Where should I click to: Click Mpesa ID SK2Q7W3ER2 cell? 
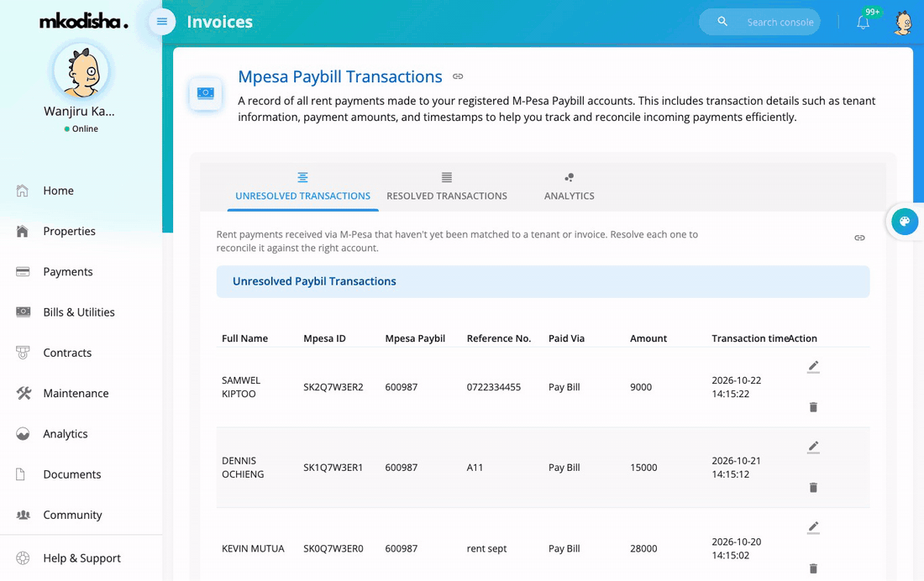[x=333, y=387]
